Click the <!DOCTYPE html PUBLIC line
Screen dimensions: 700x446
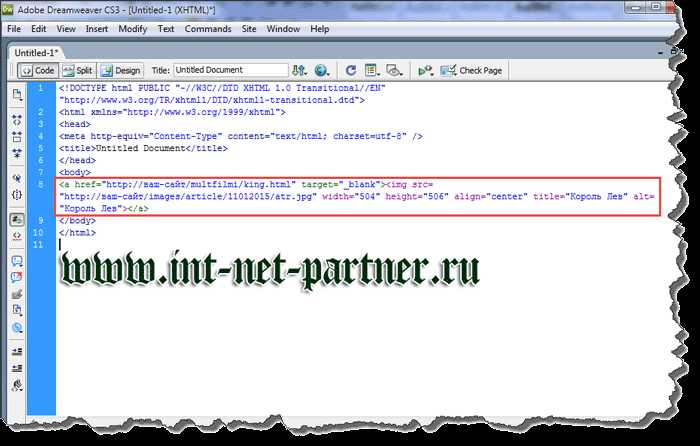222,88
